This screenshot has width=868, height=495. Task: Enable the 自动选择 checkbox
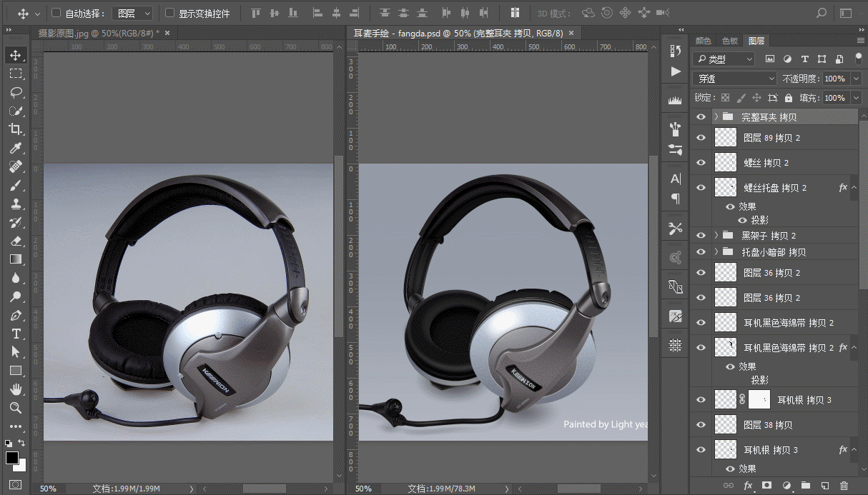[x=56, y=13]
